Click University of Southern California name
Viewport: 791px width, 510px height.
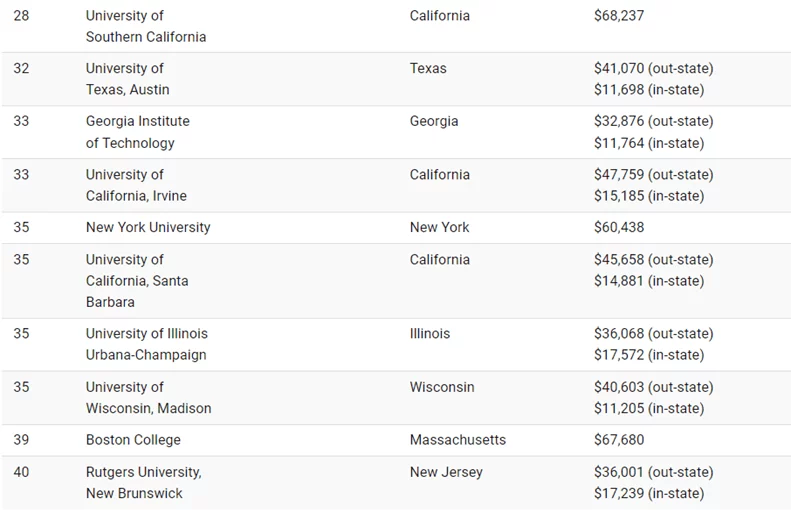[146, 26]
